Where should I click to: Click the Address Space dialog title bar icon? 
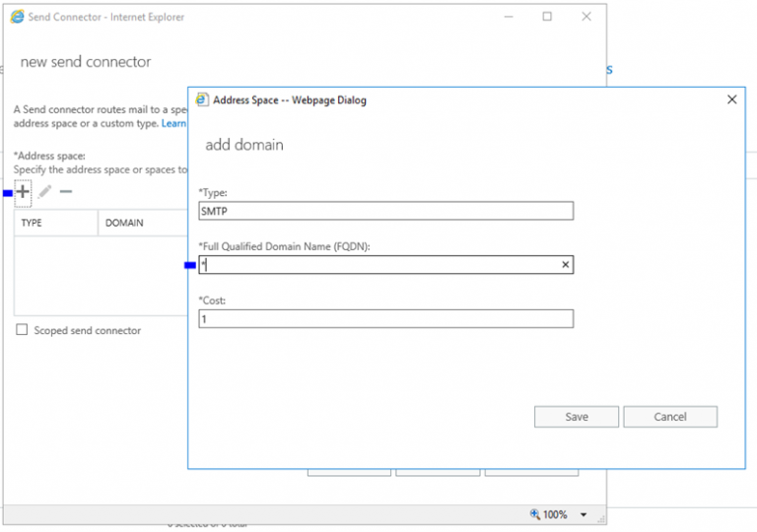[202, 100]
